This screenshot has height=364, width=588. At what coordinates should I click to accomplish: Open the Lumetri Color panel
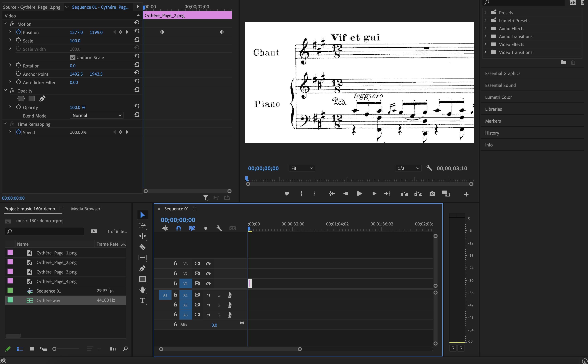pyautogui.click(x=498, y=97)
